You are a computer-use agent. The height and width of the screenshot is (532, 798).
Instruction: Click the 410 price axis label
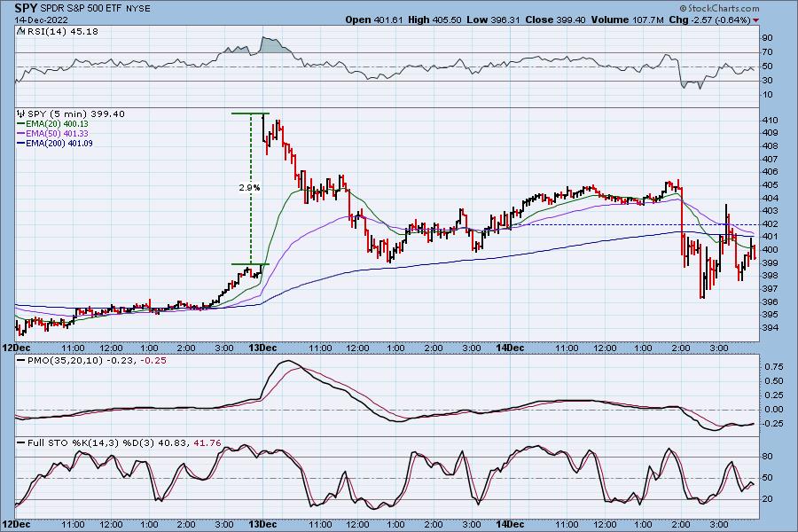point(770,121)
